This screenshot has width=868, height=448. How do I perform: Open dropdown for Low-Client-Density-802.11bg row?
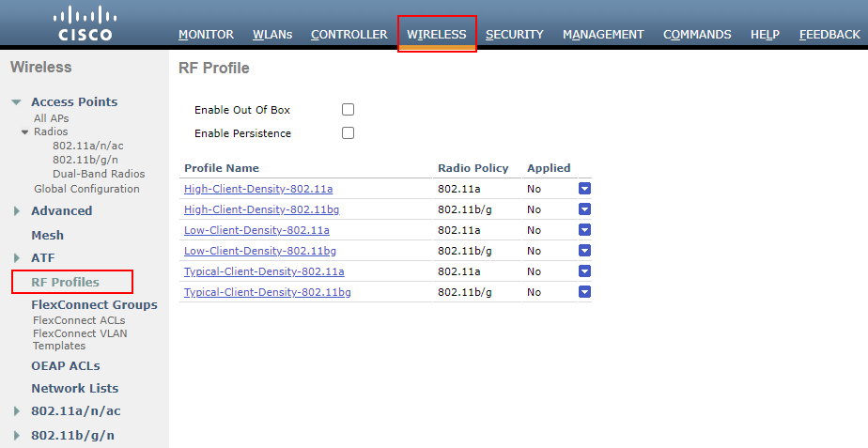tap(584, 251)
